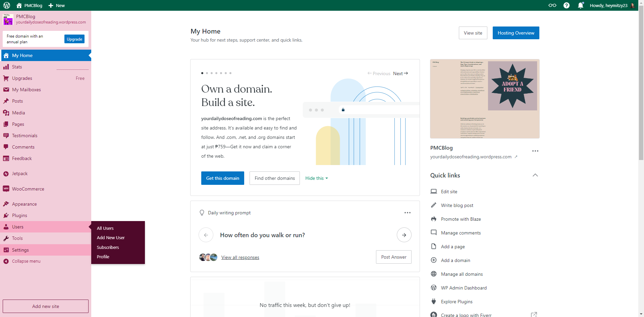The height and width of the screenshot is (317, 644).
Task: Click the PMCBlog home link in admin bar
Action: coord(29,5)
